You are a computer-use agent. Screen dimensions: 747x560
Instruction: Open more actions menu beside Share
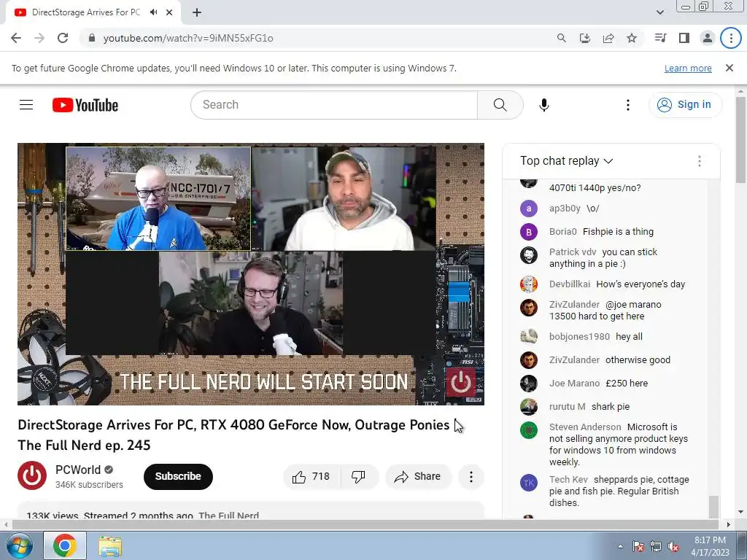471,477
